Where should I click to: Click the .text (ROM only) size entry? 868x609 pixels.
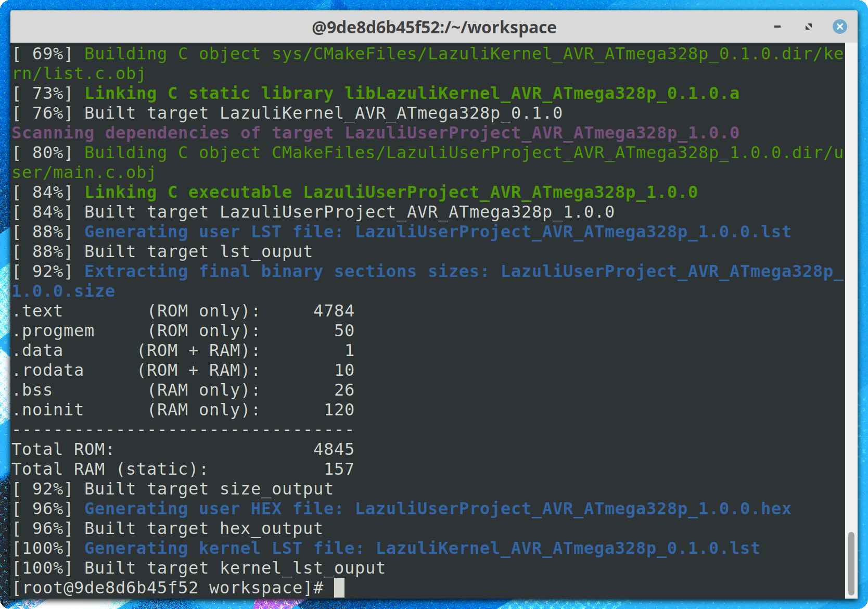pos(182,311)
